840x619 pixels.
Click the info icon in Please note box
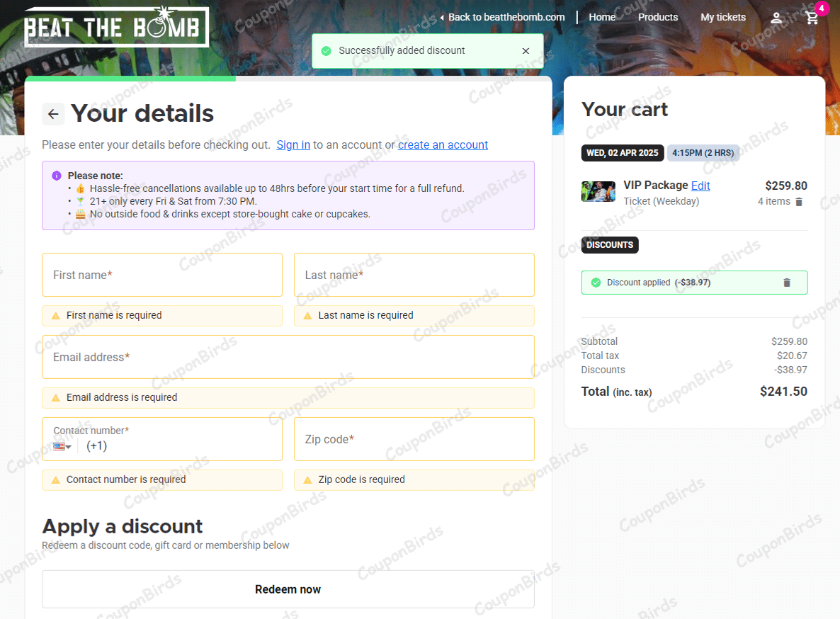[56, 175]
